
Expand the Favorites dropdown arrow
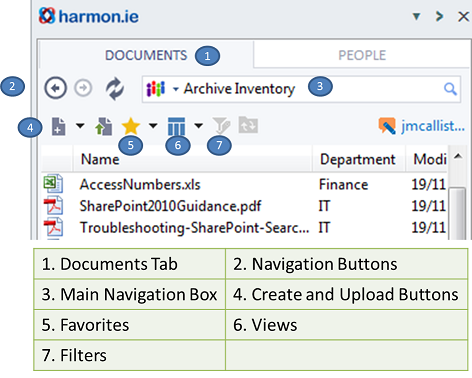tap(153, 126)
